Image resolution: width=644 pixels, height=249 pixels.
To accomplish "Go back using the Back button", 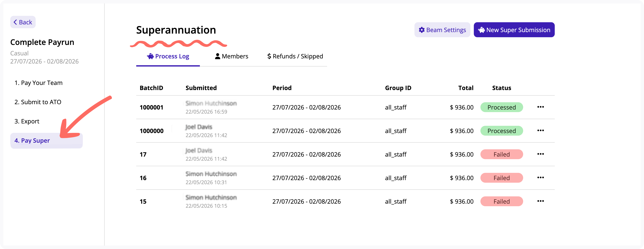I will (23, 22).
